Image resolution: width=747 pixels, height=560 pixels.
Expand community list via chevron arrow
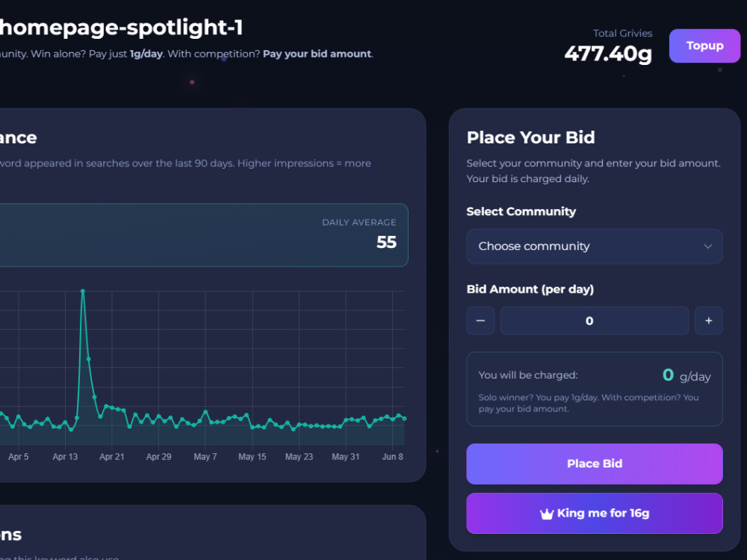click(x=708, y=246)
